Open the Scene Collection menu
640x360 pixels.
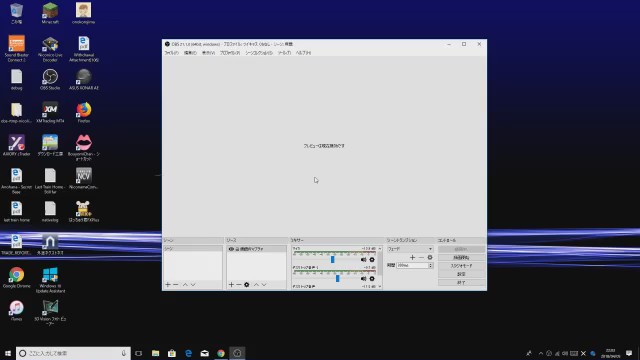pyautogui.click(x=259, y=53)
